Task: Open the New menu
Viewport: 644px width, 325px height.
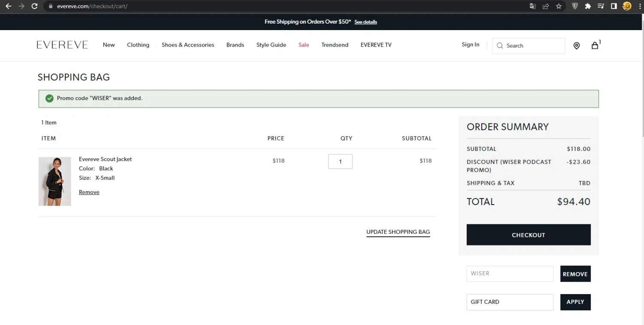Action: click(109, 45)
